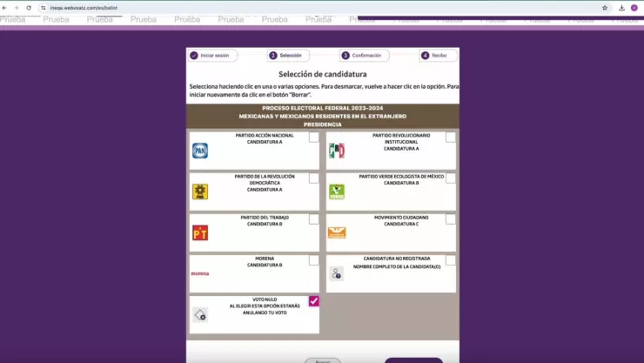Click 'PARTIDO ACCIÓN NACIONAL' label
The width and height of the screenshot is (644, 363).
point(265,136)
